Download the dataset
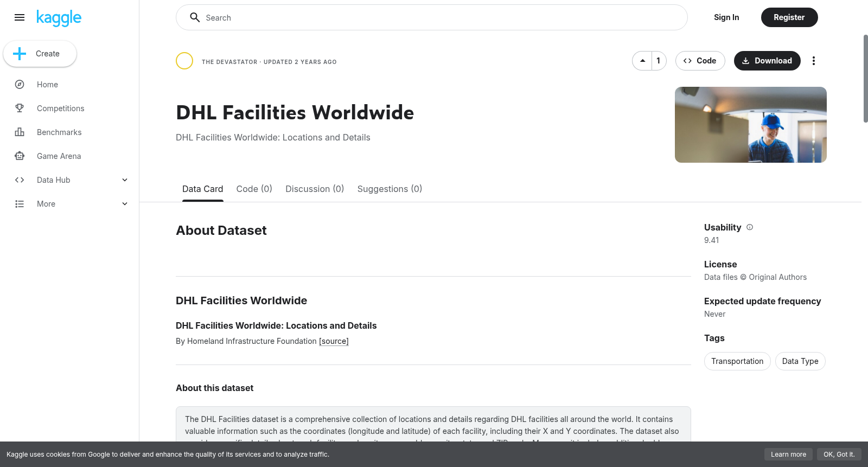 point(767,61)
